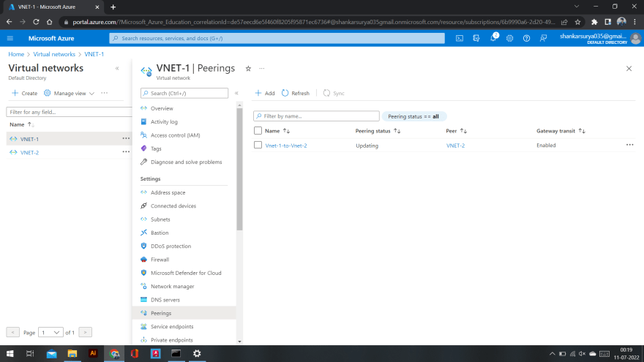Open the Directories and subscriptions filter icon
Viewport: 644px width, 362px height.
tap(476, 38)
